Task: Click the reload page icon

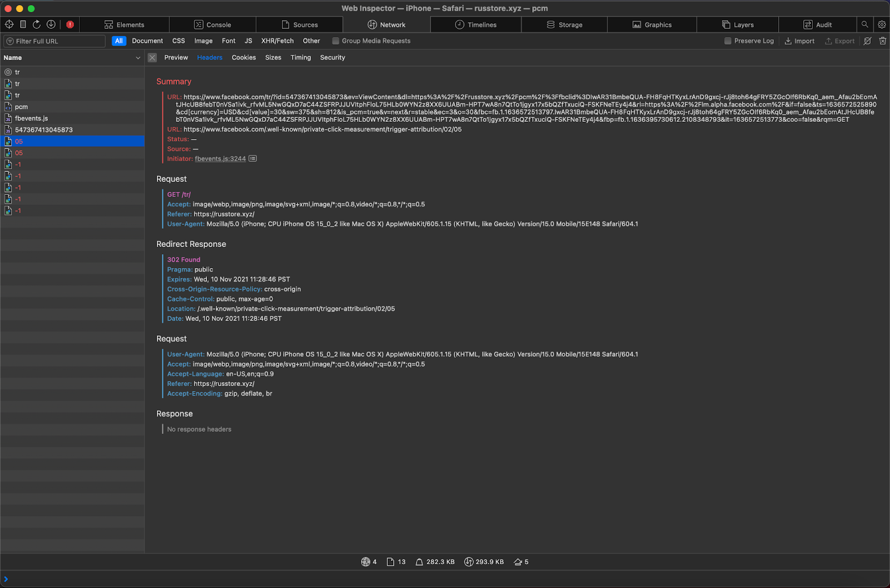Action: click(x=37, y=24)
